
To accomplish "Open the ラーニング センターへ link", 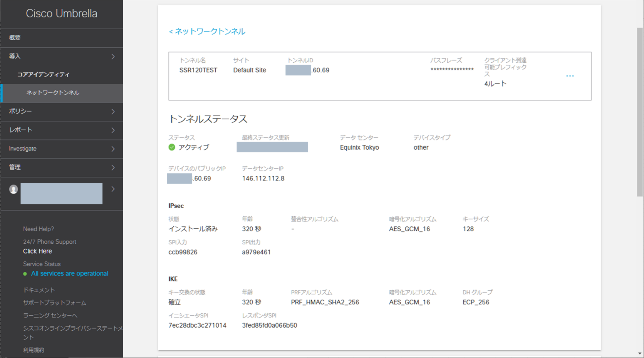I will 50,316.
